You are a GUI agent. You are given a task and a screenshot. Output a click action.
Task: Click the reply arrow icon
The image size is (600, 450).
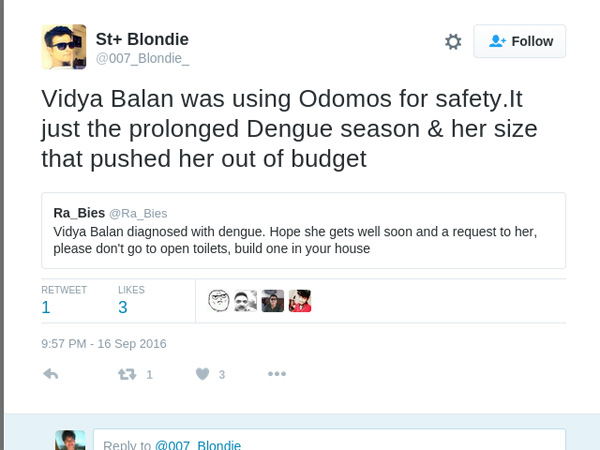coord(51,374)
